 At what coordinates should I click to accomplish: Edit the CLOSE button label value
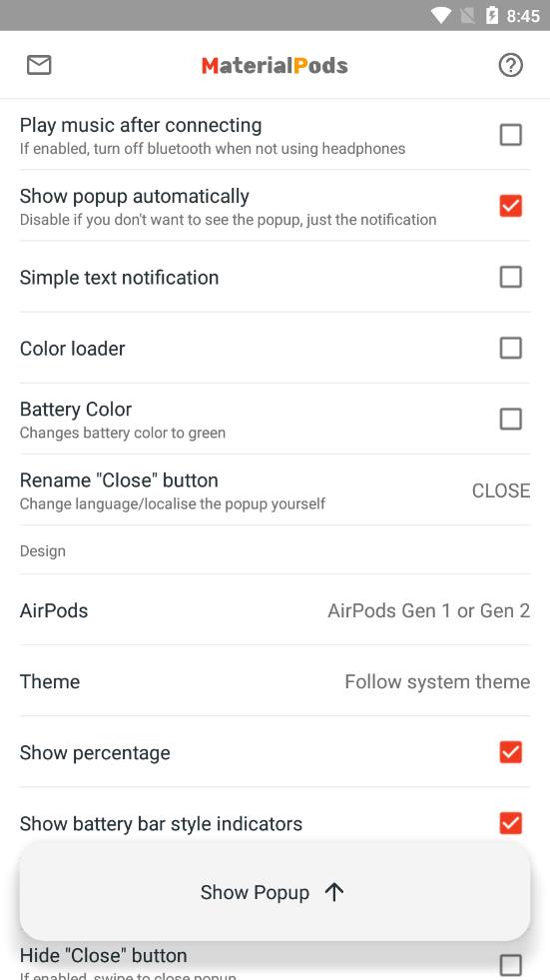[501, 490]
